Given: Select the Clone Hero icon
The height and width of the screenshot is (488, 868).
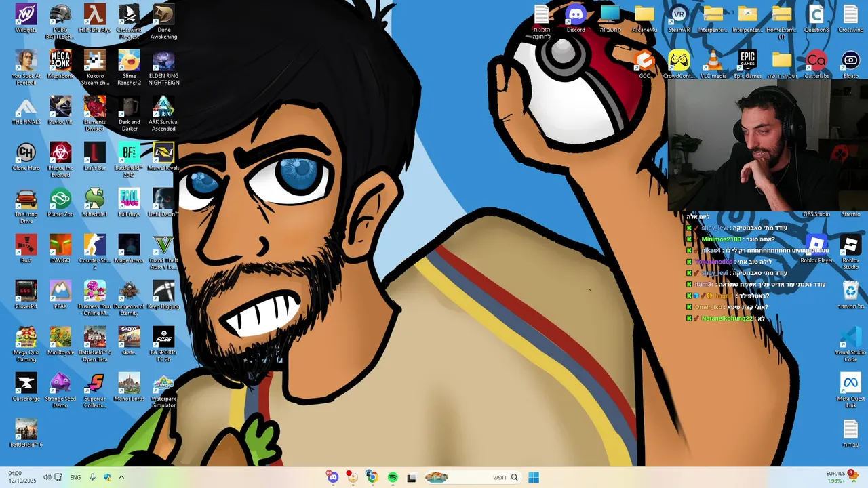Looking at the screenshot, I should [x=26, y=157].
